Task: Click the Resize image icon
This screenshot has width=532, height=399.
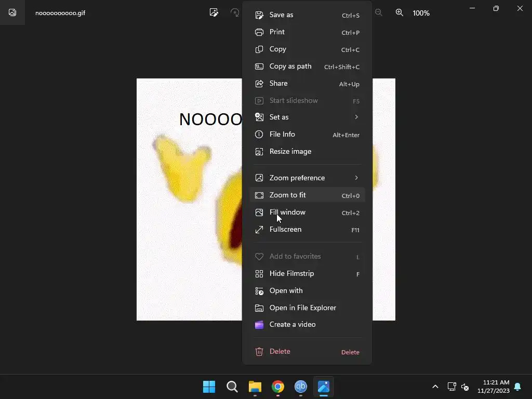Action: pos(259,152)
